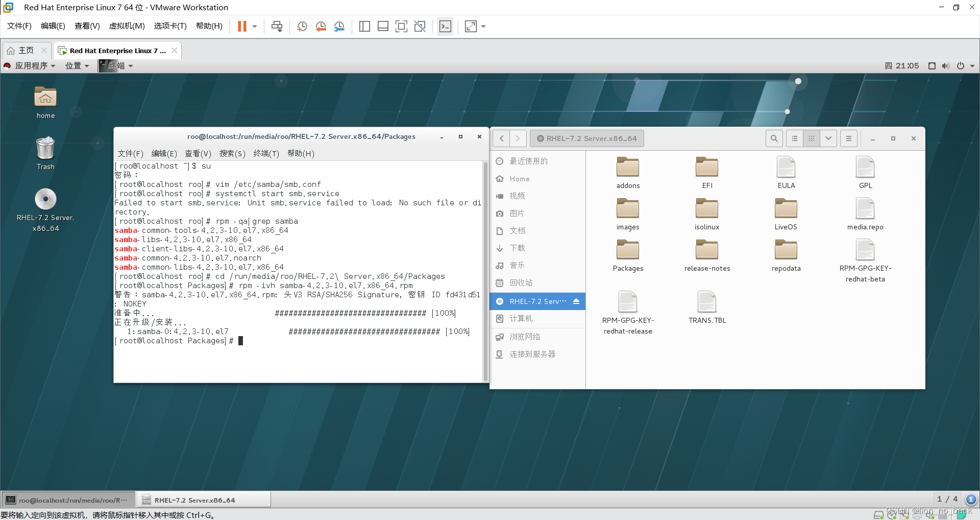Select the EFI folder
The height and width of the screenshot is (520, 980).
click(x=707, y=173)
